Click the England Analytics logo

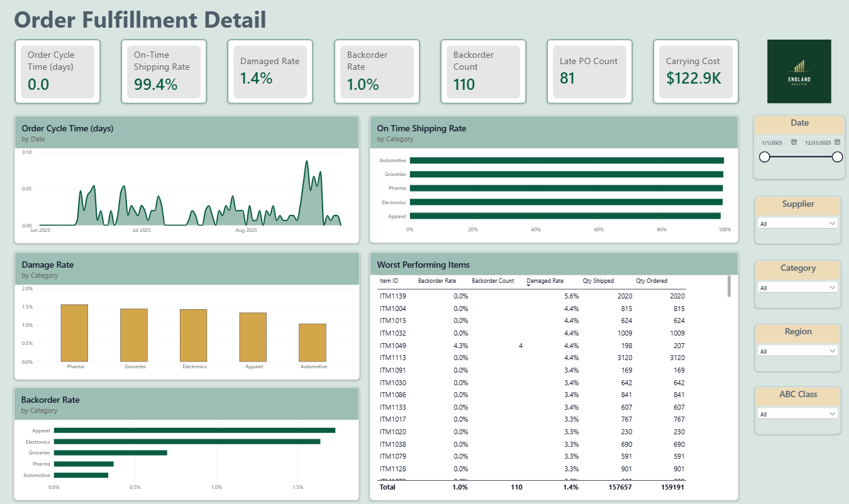coord(799,71)
